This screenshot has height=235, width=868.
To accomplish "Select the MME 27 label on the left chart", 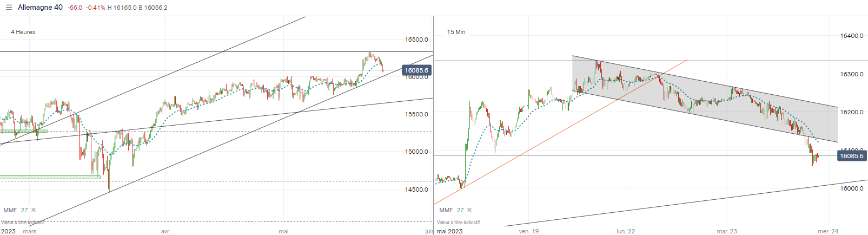I will tap(15, 210).
